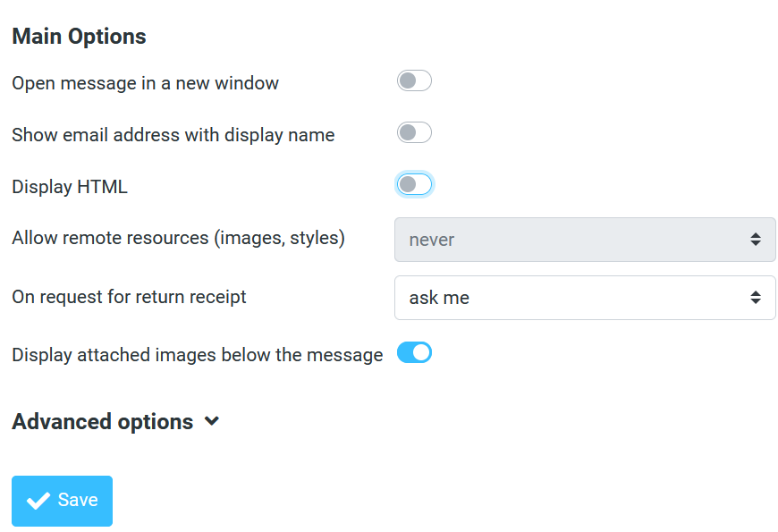
Task: Click the up-down arrows on the 'ask me' select
Action: (x=756, y=298)
